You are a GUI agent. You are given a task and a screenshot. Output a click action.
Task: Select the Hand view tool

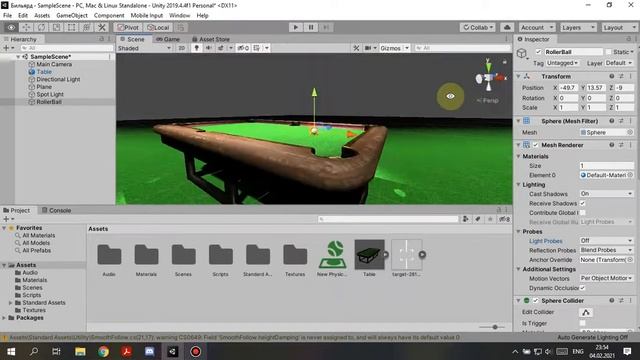(11, 27)
